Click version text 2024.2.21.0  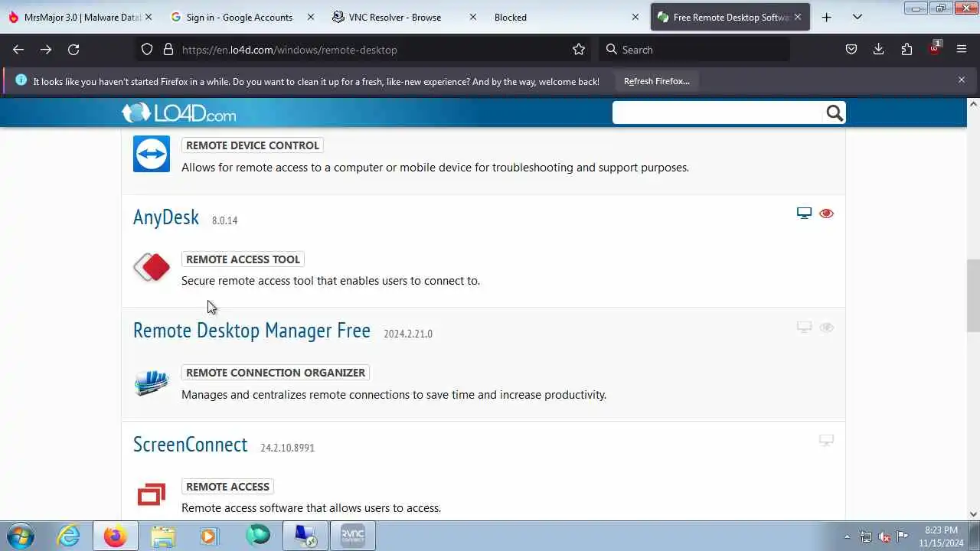[408, 334]
